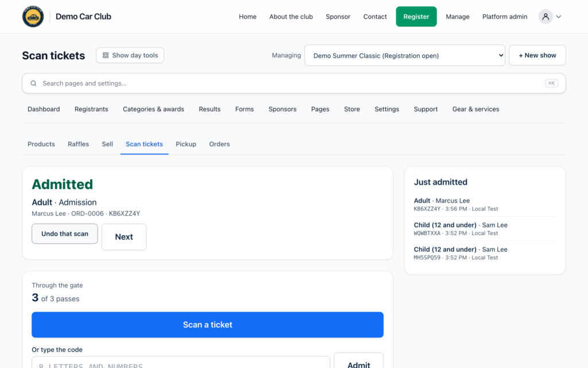This screenshot has height=368, width=588.
Task: Click the Demo Car Club logo
Action: point(33,17)
